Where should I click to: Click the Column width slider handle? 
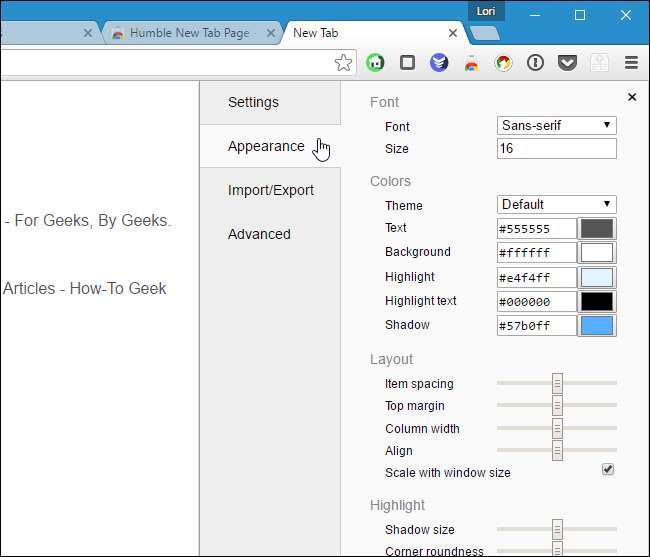pos(557,429)
